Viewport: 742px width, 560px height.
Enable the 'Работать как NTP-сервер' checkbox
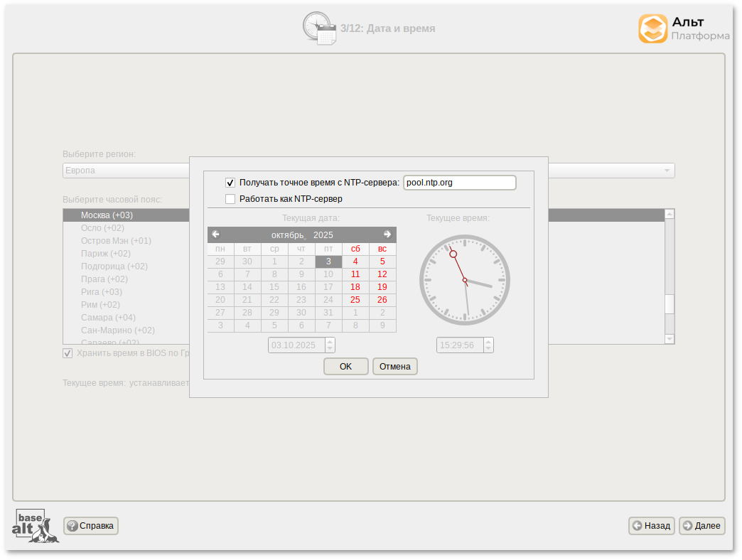[x=230, y=199]
